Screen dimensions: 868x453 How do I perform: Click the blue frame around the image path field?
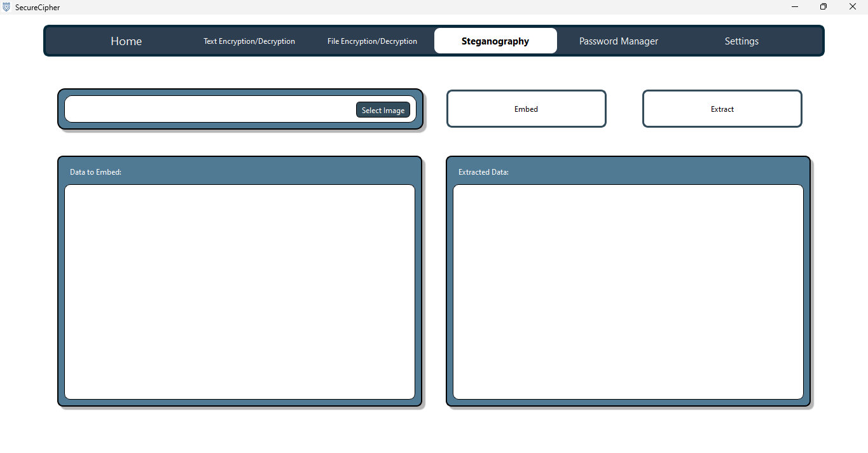pyautogui.click(x=240, y=126)
